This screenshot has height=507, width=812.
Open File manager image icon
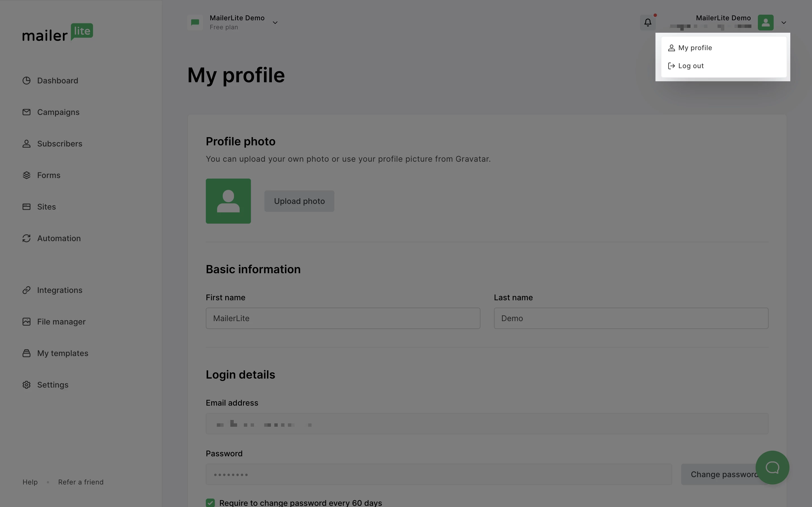27,322
